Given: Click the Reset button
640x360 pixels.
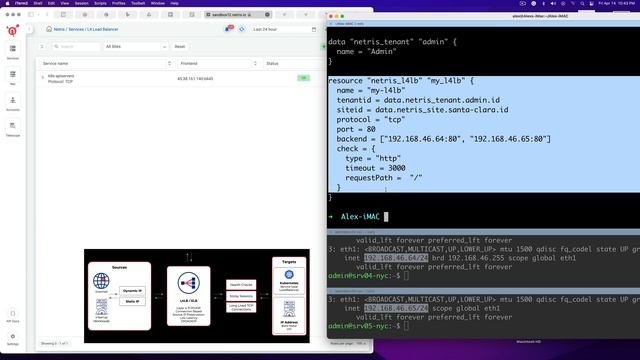Looking at the screenshot, I should point(180,47).
